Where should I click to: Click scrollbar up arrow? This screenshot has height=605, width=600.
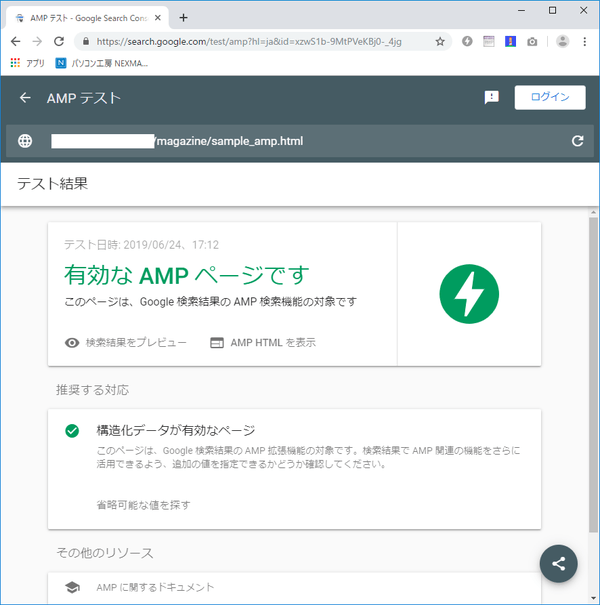point(593,213)
